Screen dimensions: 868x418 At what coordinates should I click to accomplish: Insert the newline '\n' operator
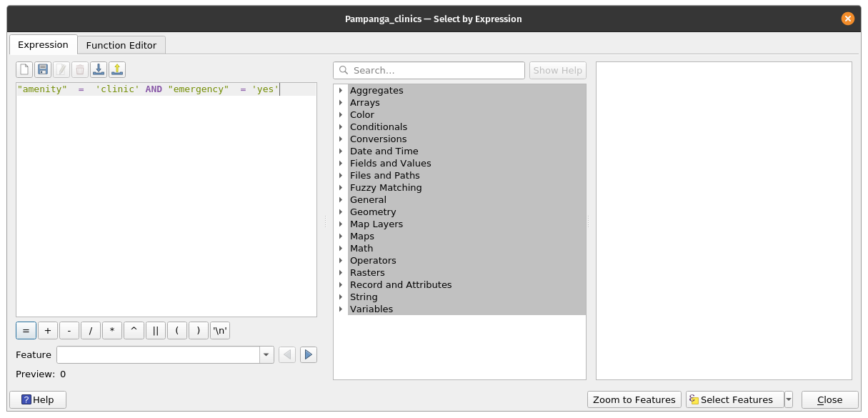[220, 331]
